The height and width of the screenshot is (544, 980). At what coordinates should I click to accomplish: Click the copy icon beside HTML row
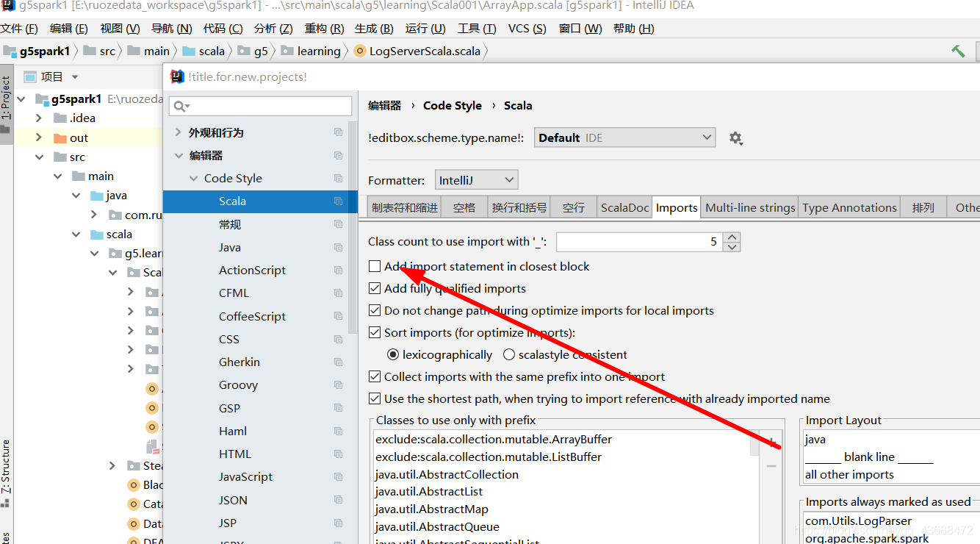(x=338, y=454)
